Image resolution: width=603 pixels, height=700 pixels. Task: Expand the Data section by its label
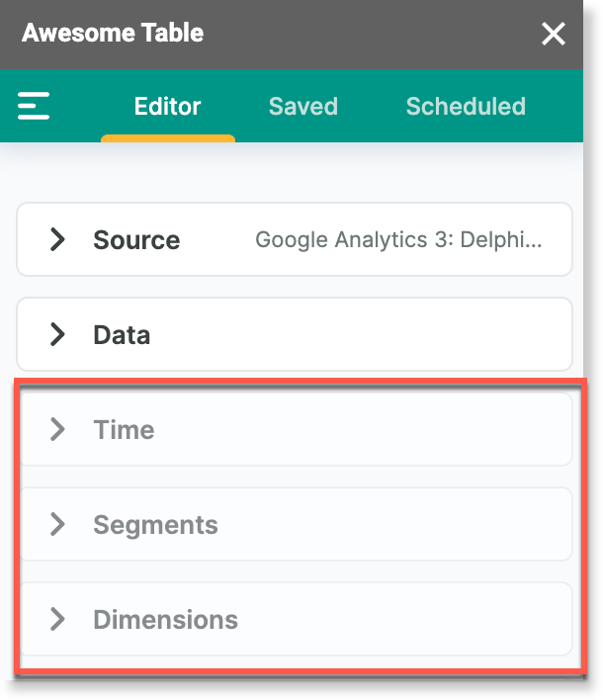click(x=122, y=335)
